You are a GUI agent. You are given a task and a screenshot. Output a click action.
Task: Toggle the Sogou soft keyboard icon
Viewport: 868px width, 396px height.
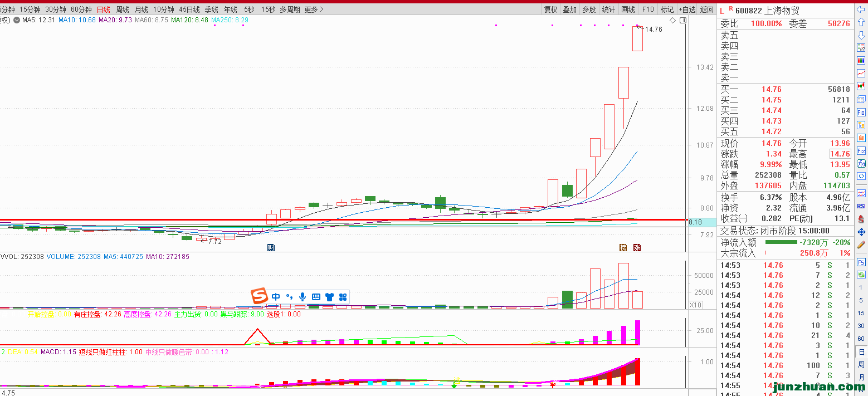click(316, 297)
